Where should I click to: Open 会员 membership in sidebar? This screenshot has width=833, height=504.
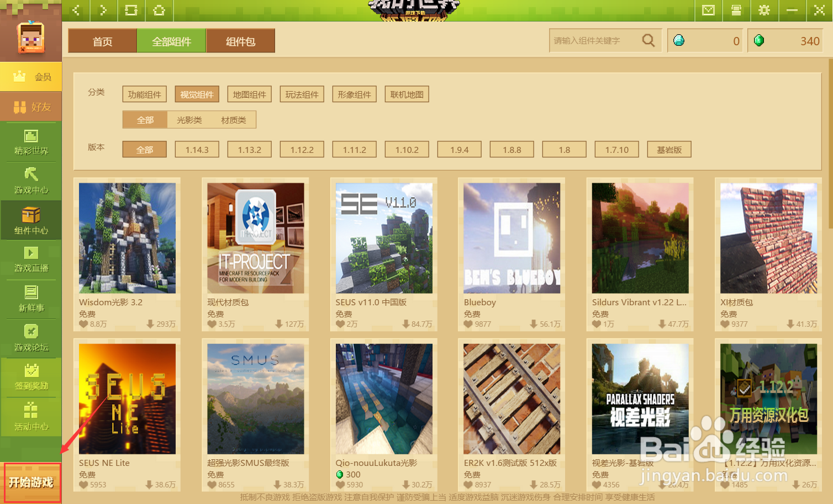click(x=31, y=77)
